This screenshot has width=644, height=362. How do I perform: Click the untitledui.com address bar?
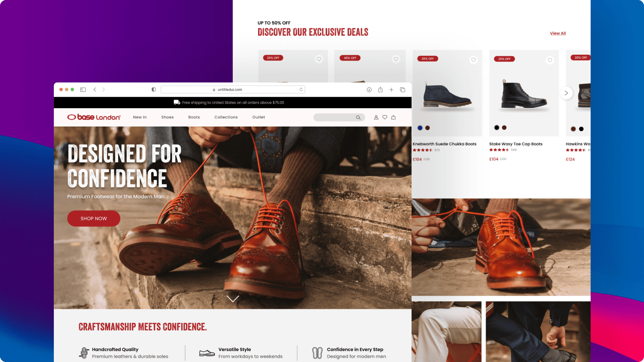233,89
